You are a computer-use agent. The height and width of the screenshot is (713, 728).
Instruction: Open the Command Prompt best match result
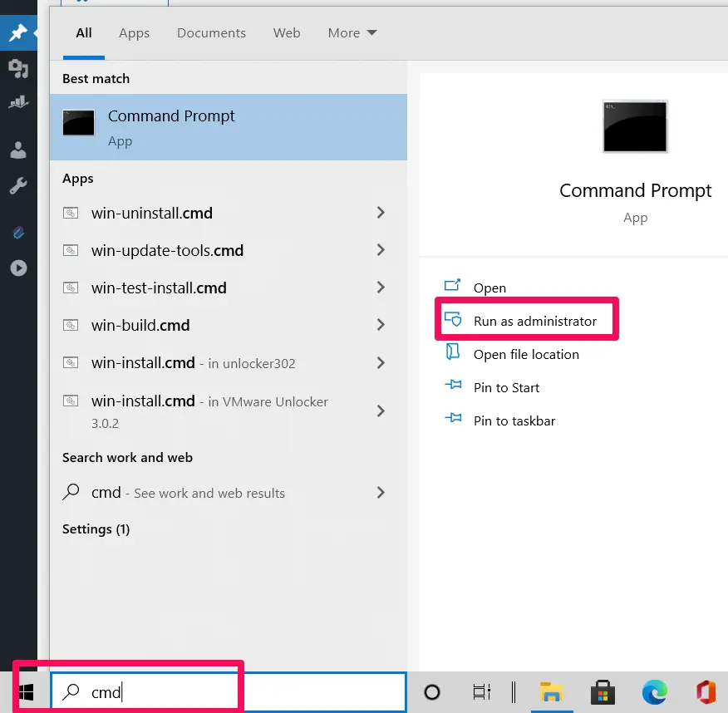coord(229,127)
